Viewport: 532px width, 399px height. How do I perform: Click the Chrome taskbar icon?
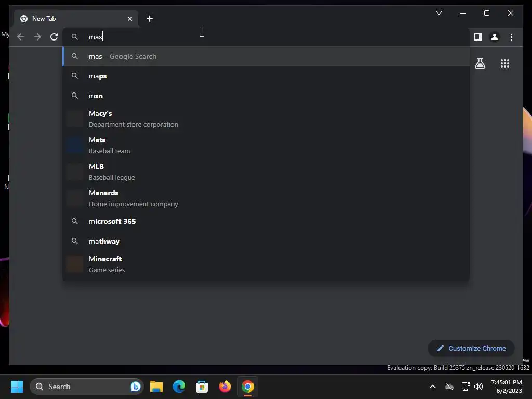pyautogui.click(x=248, y=387)
